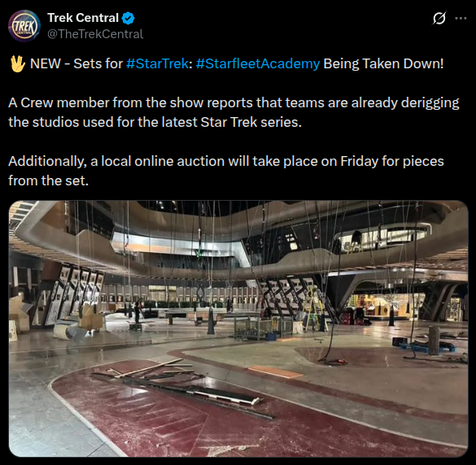The height and width of the screenshot is (465, 476).
Task: Open the Trek Central profile avatar
Action: [24, 26]
